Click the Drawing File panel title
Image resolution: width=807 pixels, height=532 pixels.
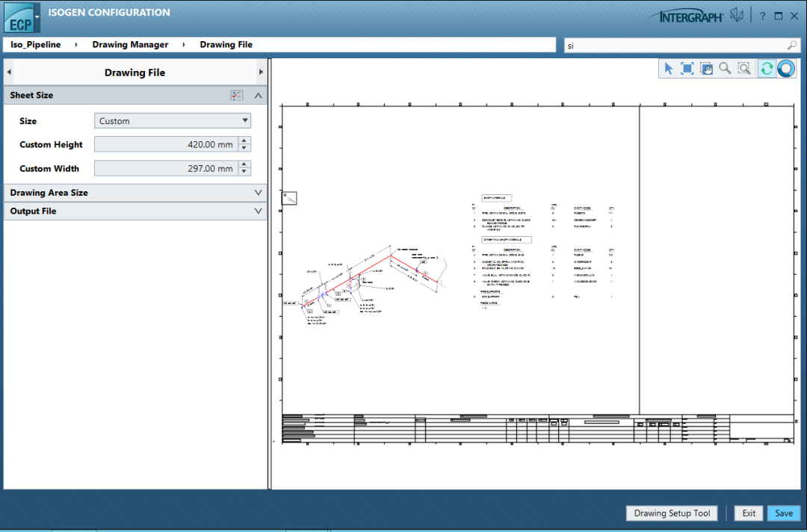(x=134, y=72)
